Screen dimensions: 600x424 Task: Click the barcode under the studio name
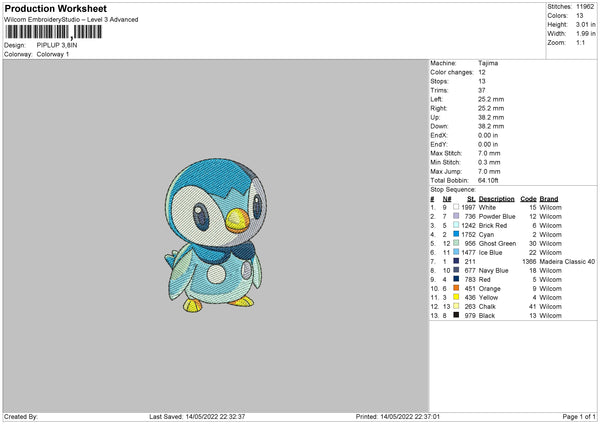coord(54,32)
